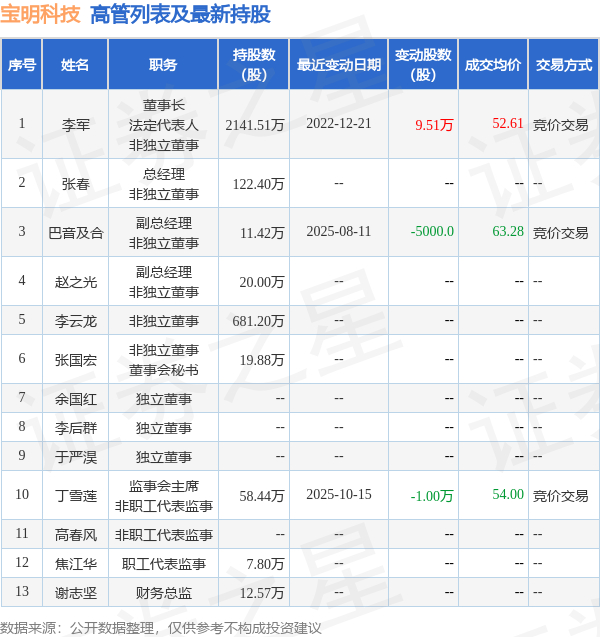Click the name 李云龙

tap(76, 321)
